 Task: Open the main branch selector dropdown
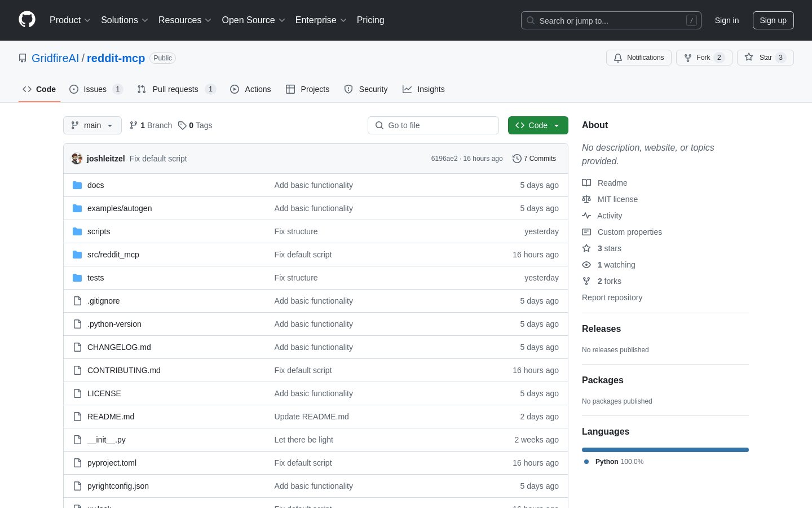tap(92, 125)
